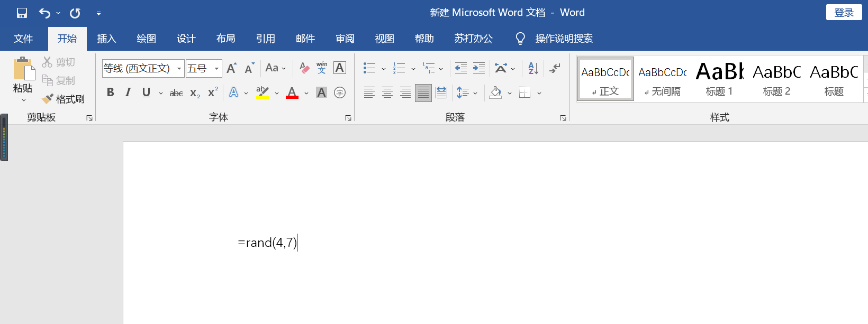Apply red font color
The width and height of the screenshot is (868, 324).
292,92
